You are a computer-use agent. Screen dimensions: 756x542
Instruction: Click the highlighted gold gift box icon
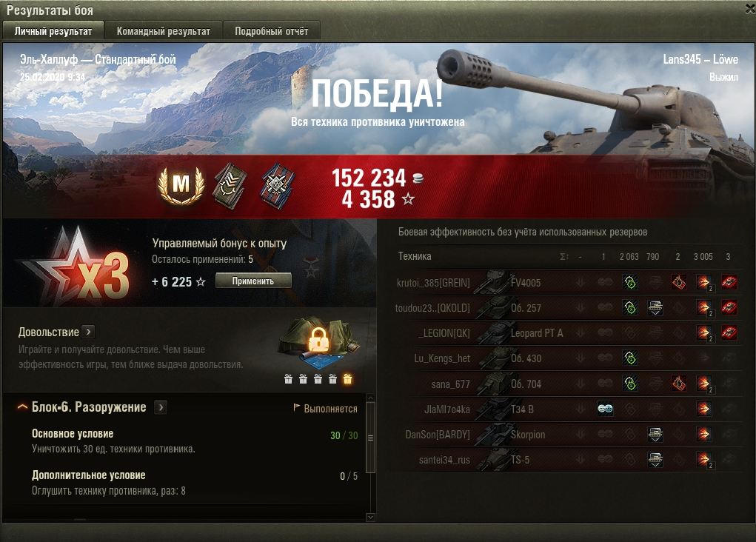coord(347,379)
